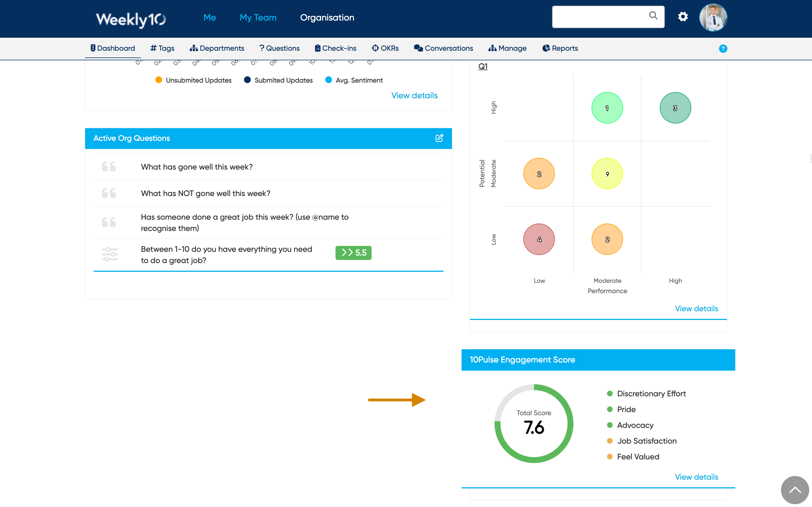Click the slider icon beside the 1-10 question

(x=110, y=255)
